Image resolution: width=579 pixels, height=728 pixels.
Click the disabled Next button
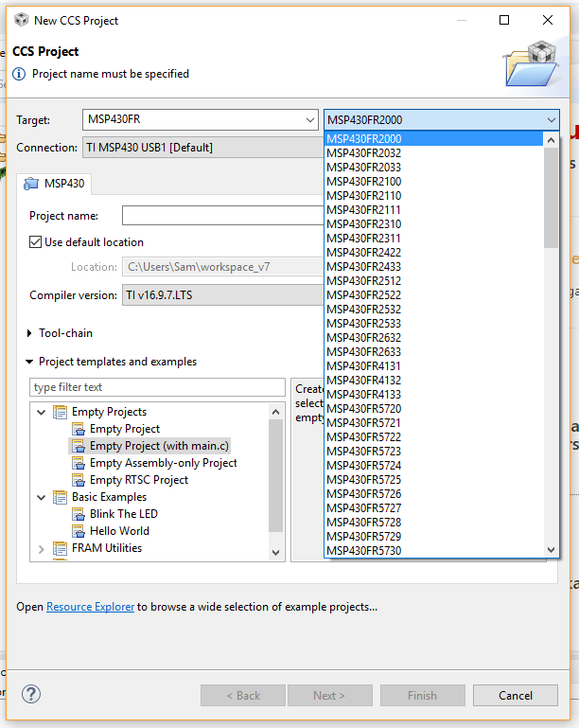tap(330, 695)
